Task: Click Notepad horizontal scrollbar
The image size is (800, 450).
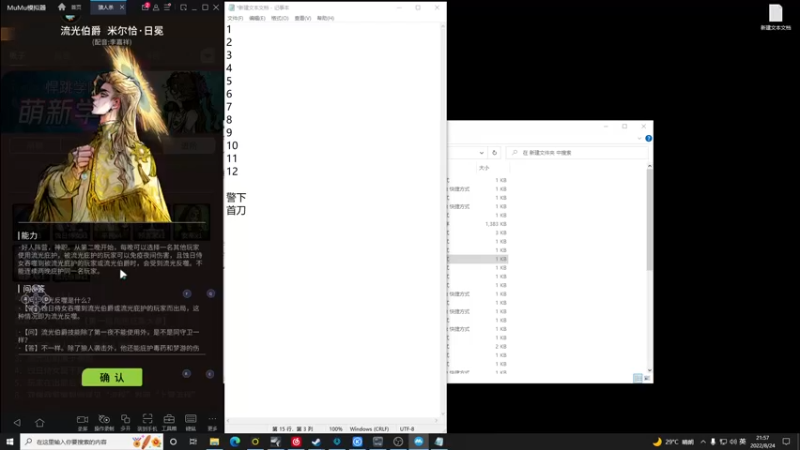Action: tap(332, 420)
